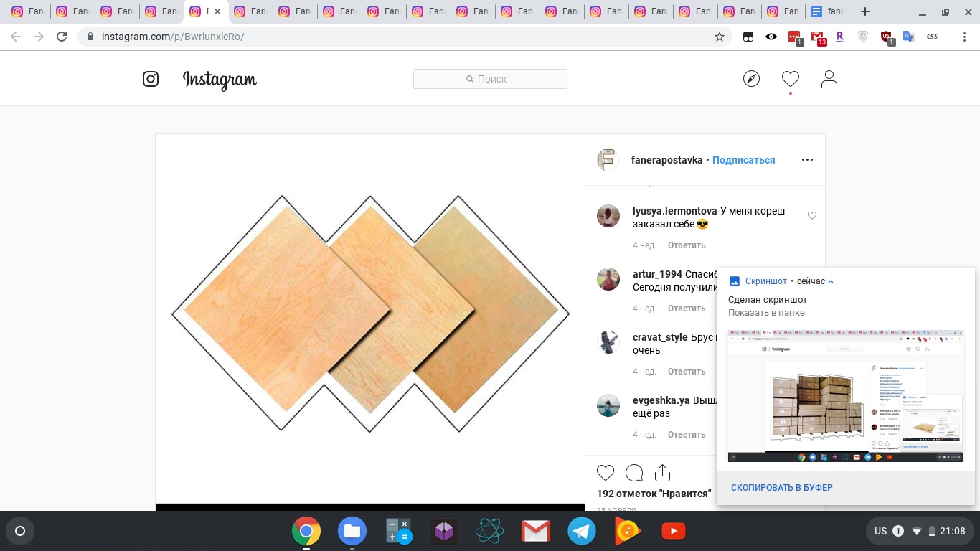Viewport: 980px width, 551px height.
Task: Switch to the last Google Docs tab
Action: [826, 11]
